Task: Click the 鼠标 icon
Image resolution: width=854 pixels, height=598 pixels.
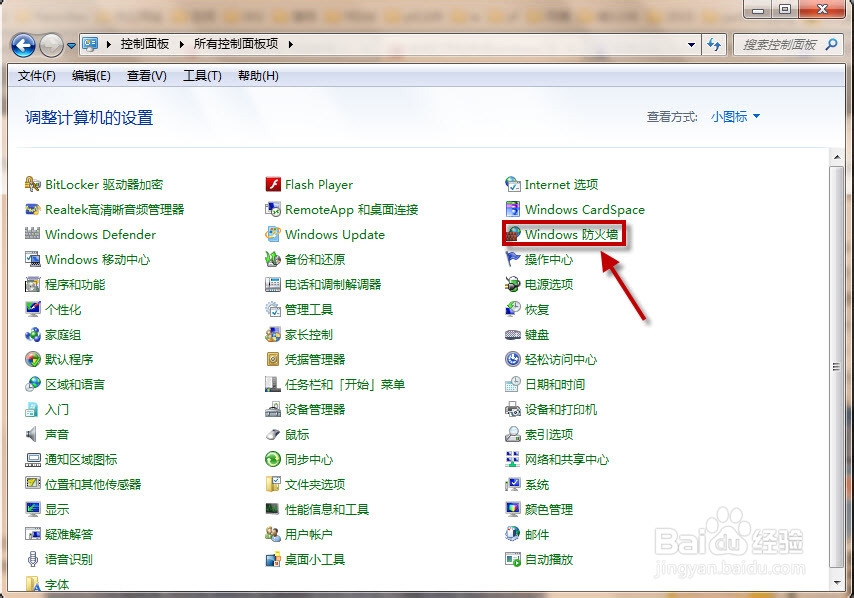Action: click(273, 435)
